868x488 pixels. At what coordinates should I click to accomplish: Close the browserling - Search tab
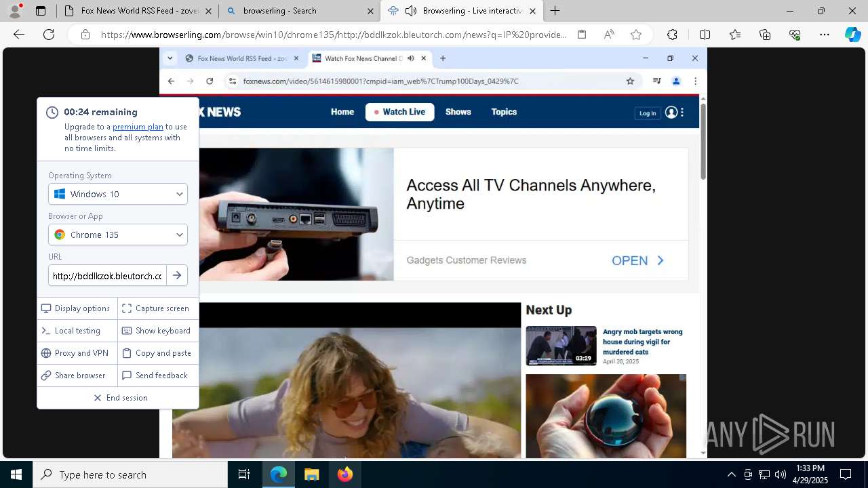[370, 11]
